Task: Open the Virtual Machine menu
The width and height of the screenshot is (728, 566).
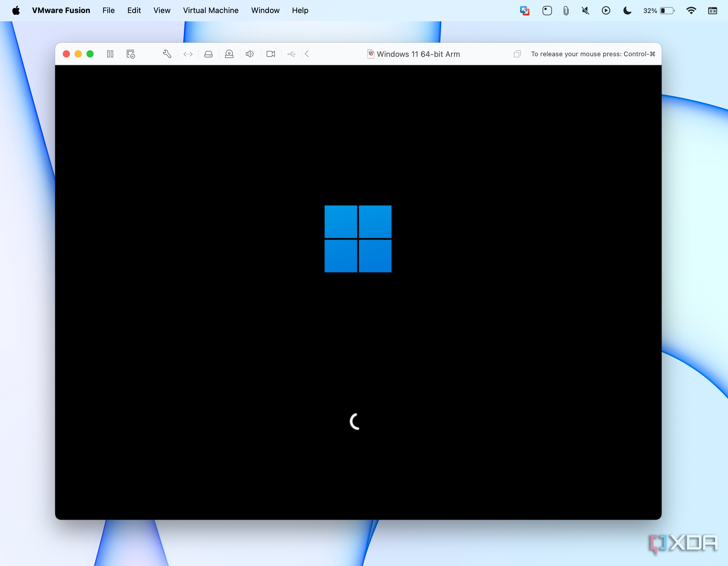Action: (211, 10)
